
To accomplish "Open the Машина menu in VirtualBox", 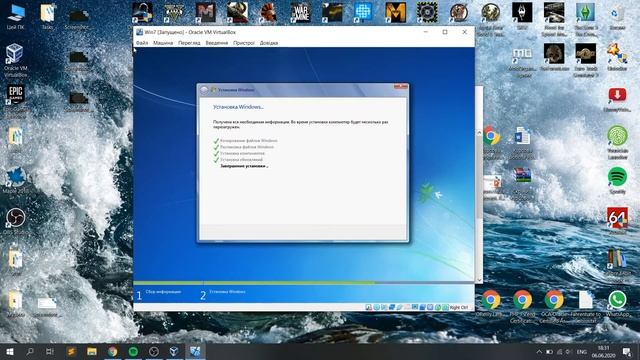I will (163, 43).
